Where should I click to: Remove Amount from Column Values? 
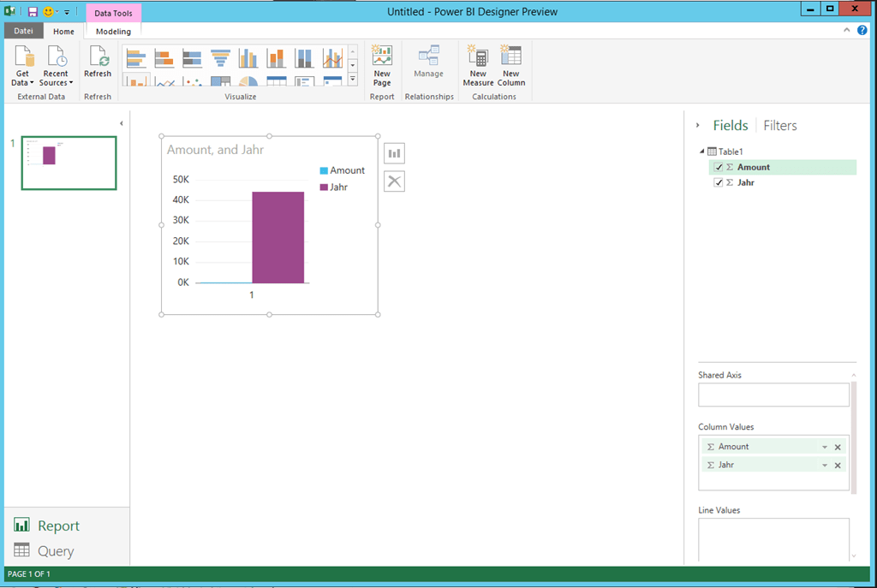838,447
